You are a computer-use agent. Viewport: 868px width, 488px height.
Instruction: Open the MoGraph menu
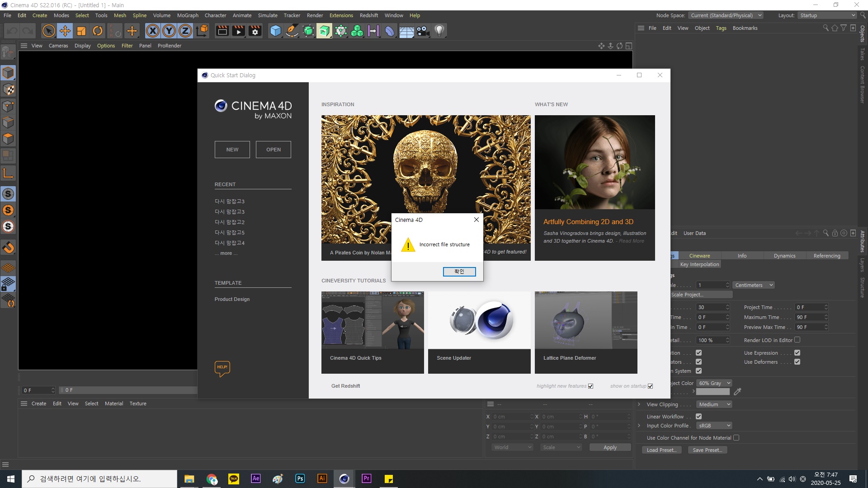click(188, 15)
